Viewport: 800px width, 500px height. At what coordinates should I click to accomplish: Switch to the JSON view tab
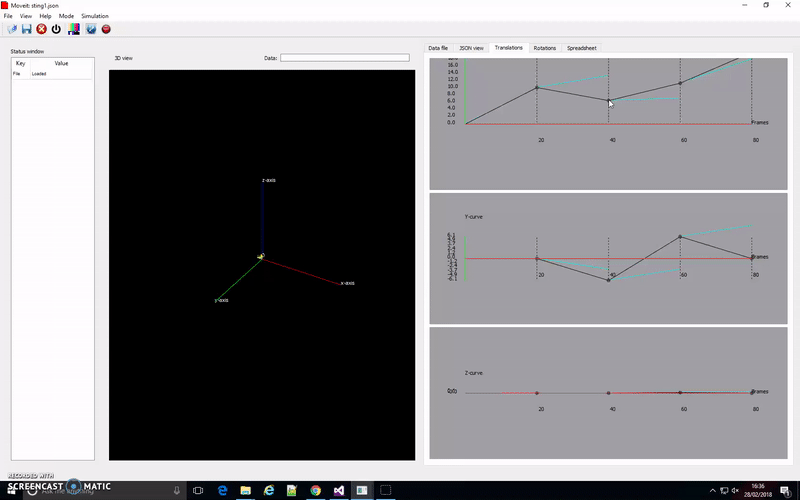(471, 48)
